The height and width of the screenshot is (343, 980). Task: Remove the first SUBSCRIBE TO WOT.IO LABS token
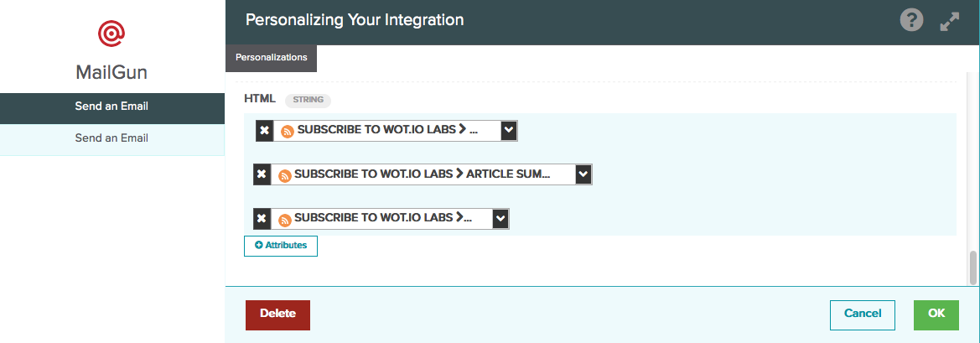click(x=264, y=131)
